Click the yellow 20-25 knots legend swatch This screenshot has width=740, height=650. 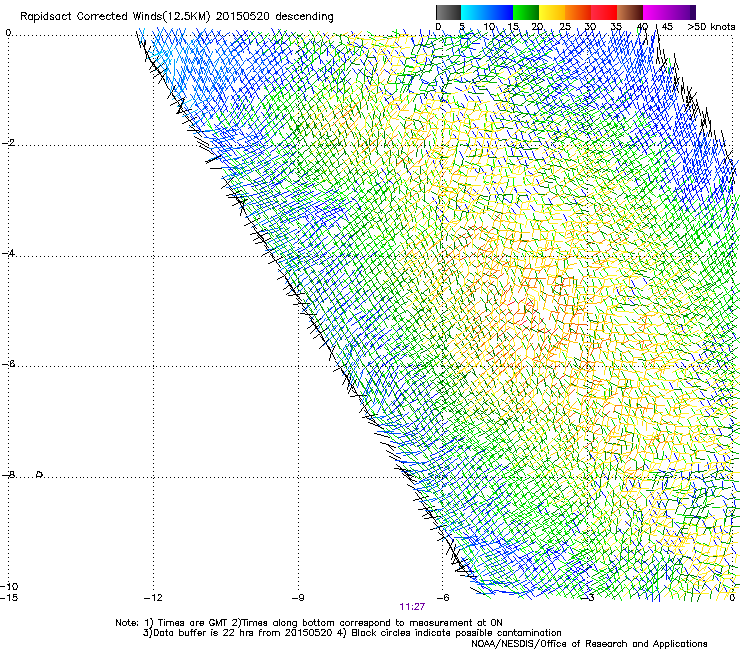point(552,12)
